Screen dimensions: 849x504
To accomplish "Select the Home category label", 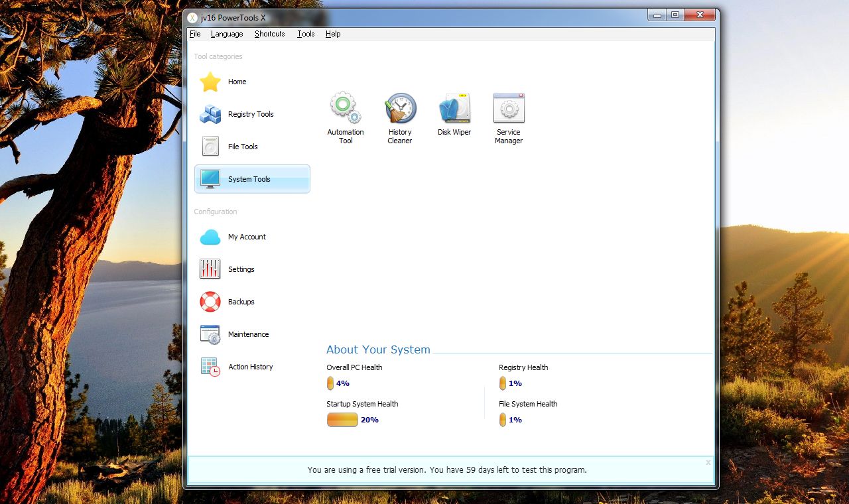I will tap(237, 82).
